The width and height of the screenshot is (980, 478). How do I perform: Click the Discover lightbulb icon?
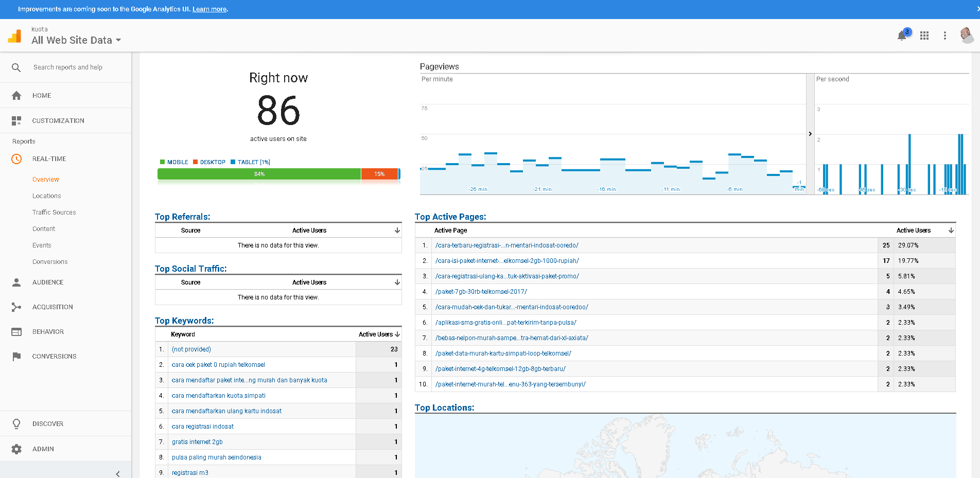pos(16,424)
